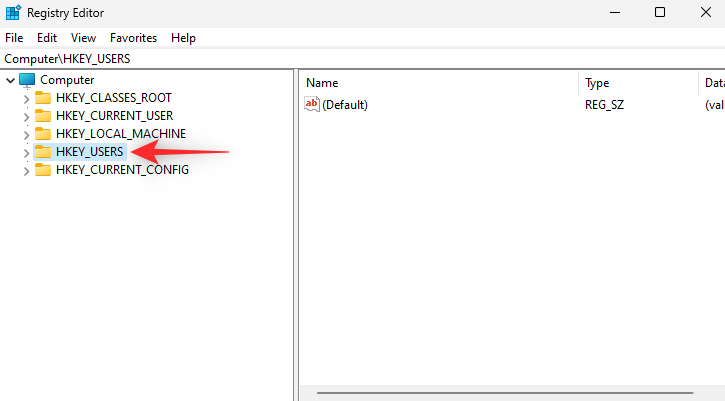
Task: Click the HKEY_CLASSES_ROOT folder icon
Action: point(43,98)
